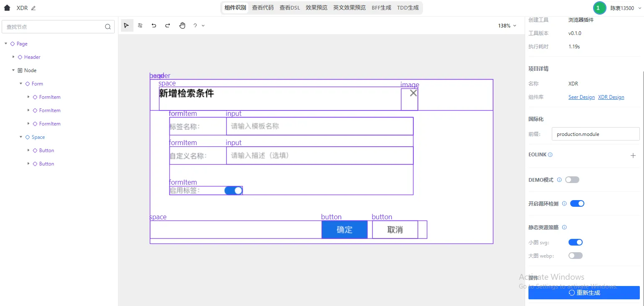Expand the first Button tree node
This screenshot has height=306, width=644.
click(28, 150)
